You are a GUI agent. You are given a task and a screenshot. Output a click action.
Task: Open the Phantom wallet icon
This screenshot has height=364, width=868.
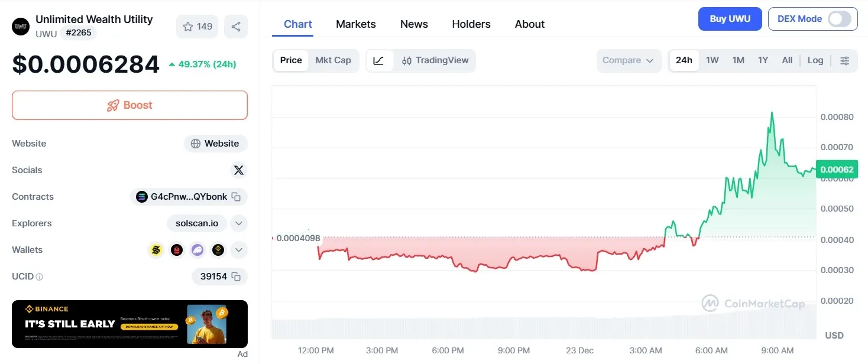(197, 249)
